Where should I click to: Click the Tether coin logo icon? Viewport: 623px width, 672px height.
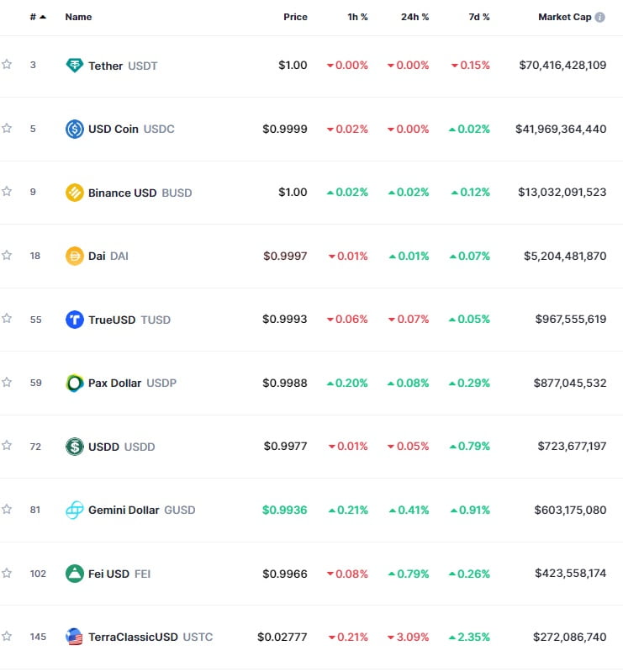[75, 66]
